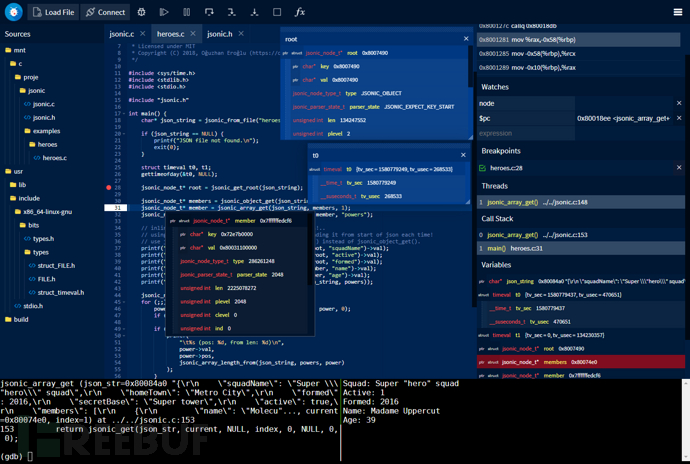Open the fx expression evaluator icon

(299, 12)
